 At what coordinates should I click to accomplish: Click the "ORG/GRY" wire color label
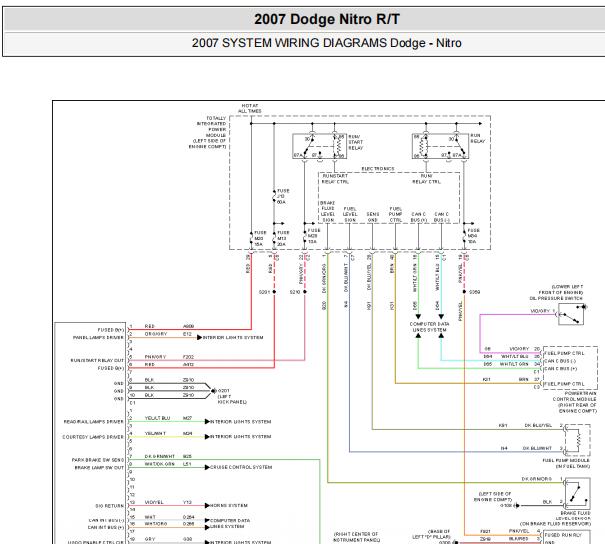pos(156,334)
